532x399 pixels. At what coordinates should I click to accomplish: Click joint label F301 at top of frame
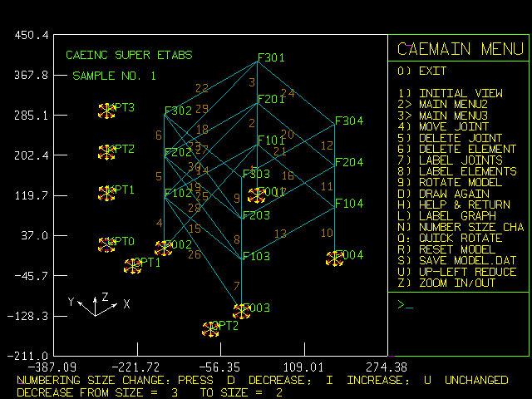271,58
